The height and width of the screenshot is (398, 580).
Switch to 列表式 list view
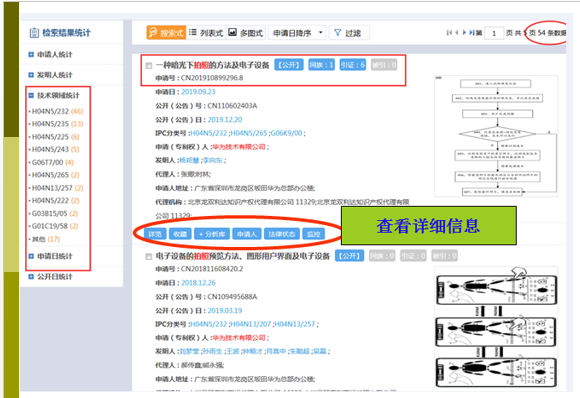206,33
